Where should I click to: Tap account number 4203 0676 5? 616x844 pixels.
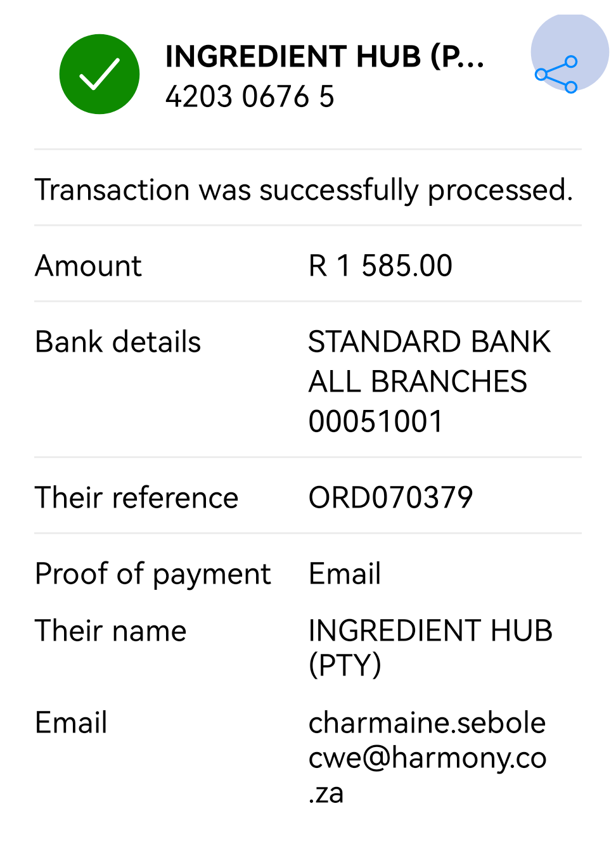tap(250, 97)
